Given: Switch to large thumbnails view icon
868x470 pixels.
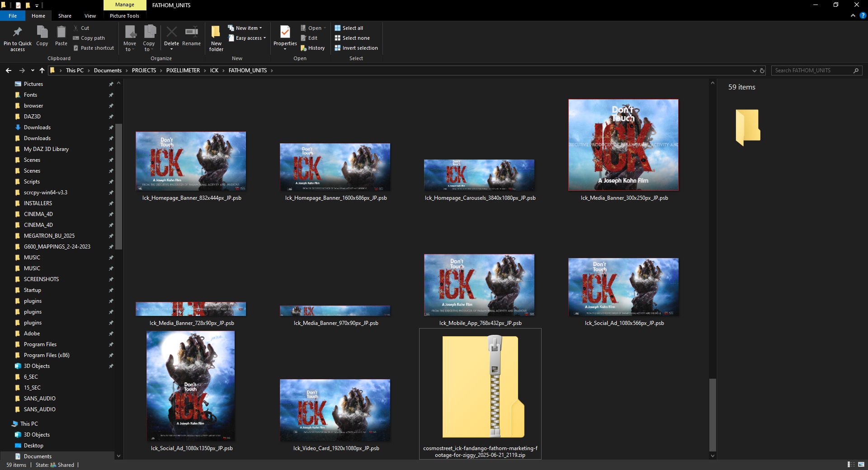Looking at the screenshot, I should tap(861, 465).
